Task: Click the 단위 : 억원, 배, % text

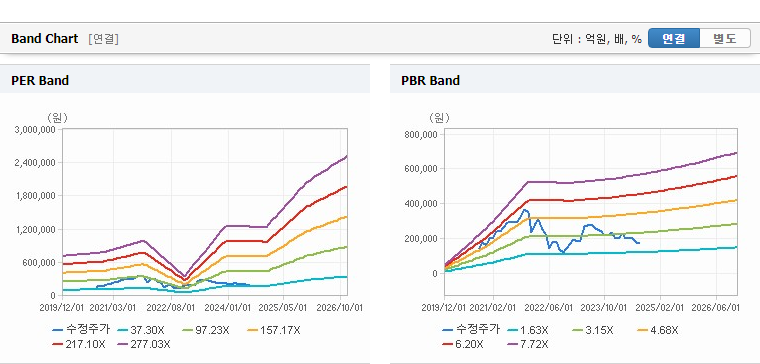Action: [597, 39]
